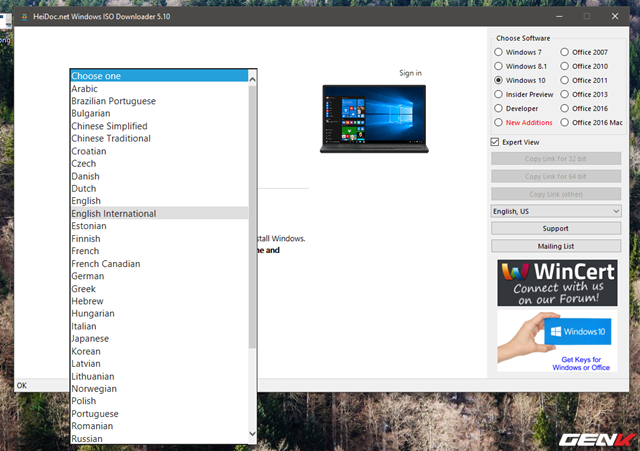Open the Get Keys for Windows or Office ad
Screen dimensions: 640x451
point(557,341)
